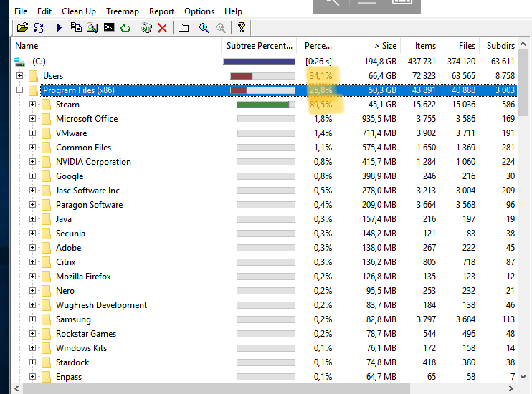The width and height of the screenshot is (532, 394).
Task: Select the WugFresh Development row
Action: coord(264,305)
